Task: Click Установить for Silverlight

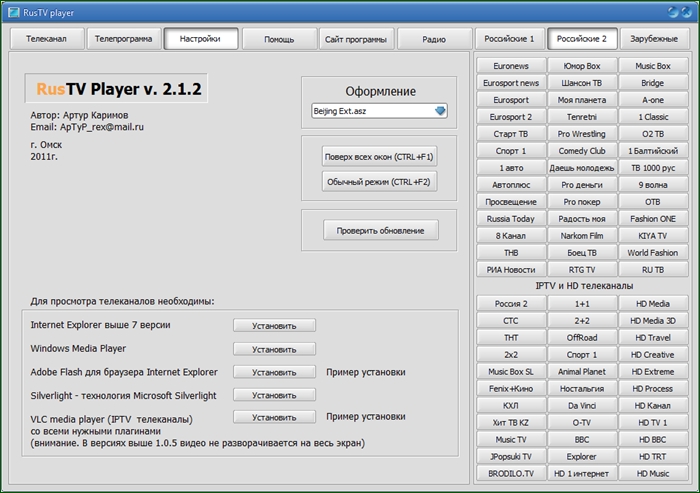Action: [274, 395]
